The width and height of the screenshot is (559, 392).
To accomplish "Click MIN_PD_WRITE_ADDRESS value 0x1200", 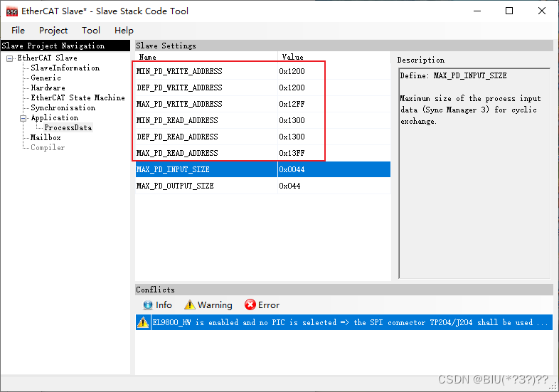I will pos(334,71).
